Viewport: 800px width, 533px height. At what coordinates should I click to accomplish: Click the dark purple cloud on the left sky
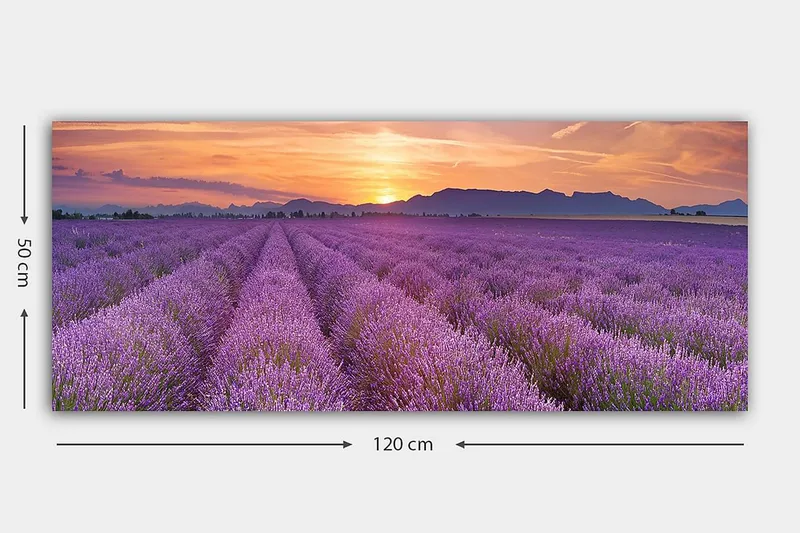(170, 183)
